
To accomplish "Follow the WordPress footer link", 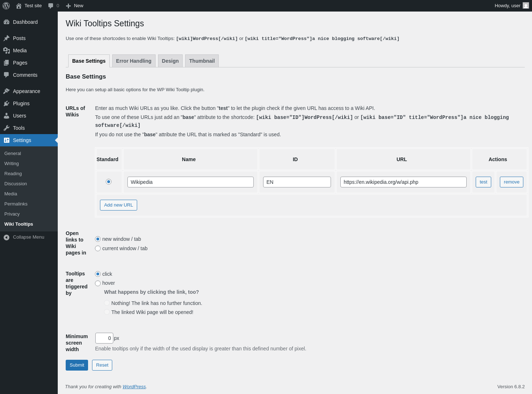I will click(x=134, y=387).
